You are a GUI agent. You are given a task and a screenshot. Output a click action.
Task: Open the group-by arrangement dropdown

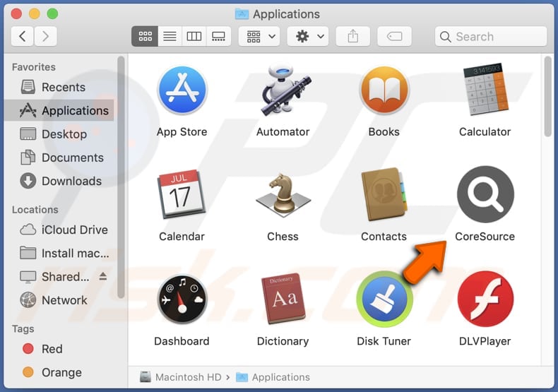click(259, 36)
